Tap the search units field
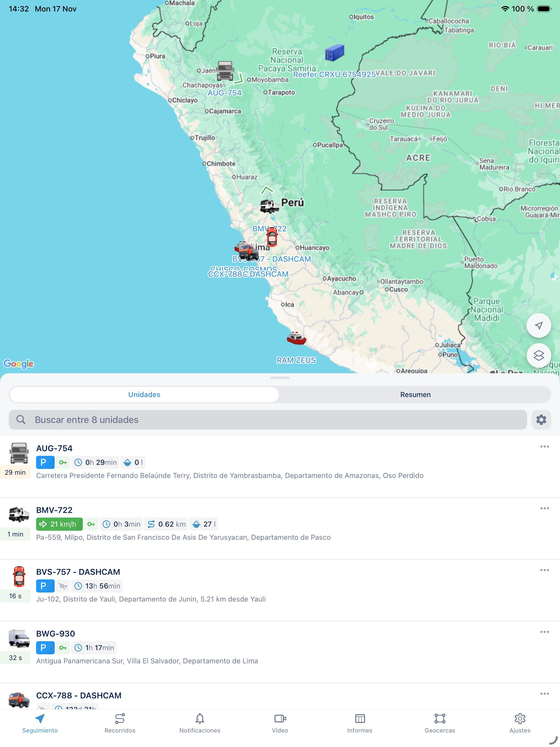 [x=268, y=420]
